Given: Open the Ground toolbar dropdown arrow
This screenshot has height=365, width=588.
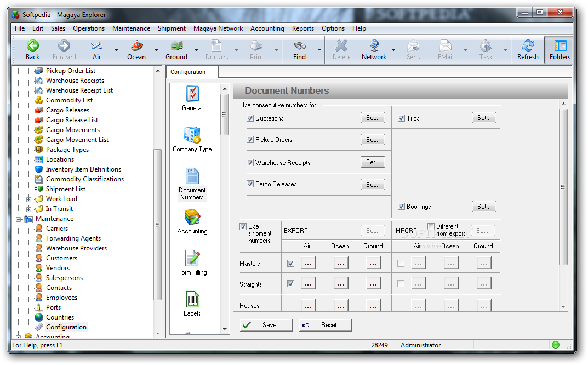Looking at the screenshot, I should pos(197,49).
